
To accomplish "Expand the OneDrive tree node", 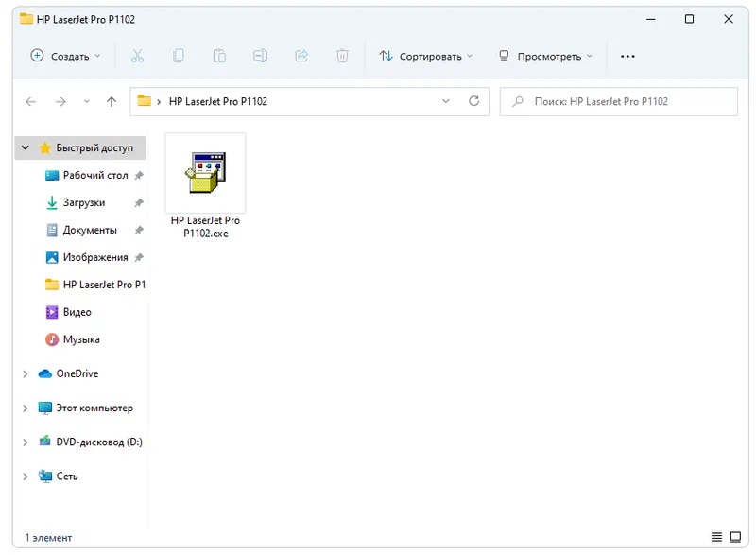I will pyautogui.click(x=26, y=373).
